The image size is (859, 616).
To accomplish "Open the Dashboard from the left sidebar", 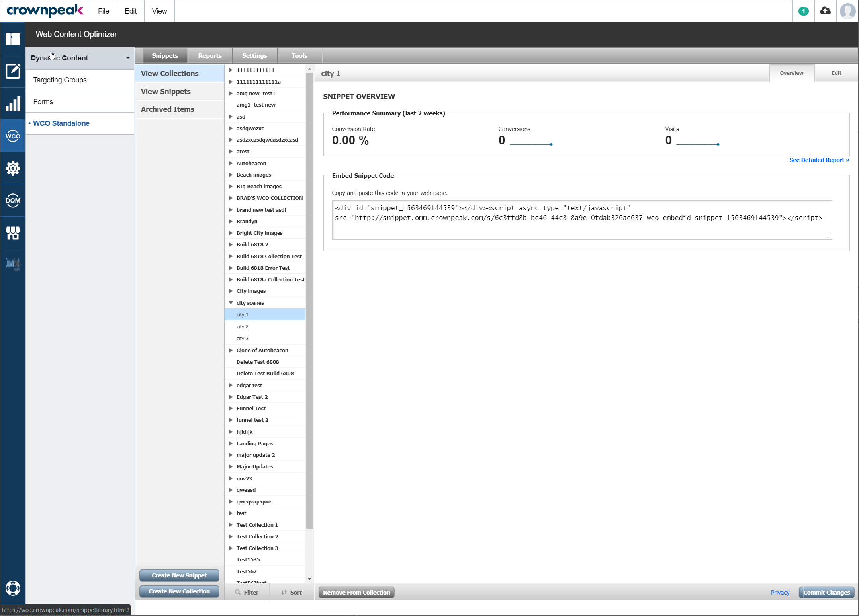I will pos(13,39).
